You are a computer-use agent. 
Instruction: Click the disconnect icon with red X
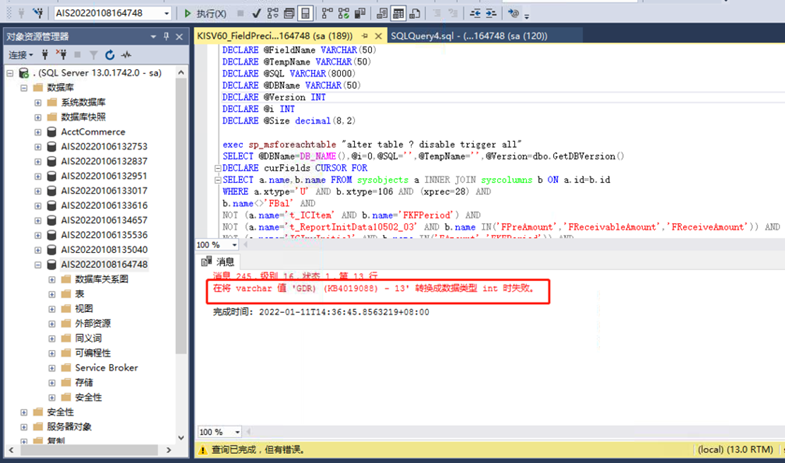pyautogui.click(x=62, y=55)
